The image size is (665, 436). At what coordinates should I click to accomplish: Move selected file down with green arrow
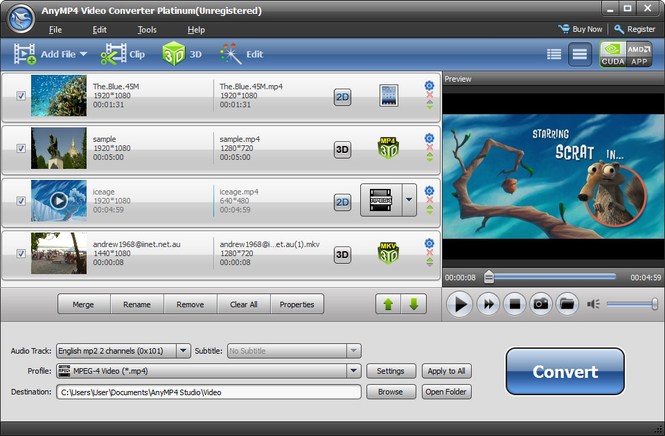pos(412,304)
